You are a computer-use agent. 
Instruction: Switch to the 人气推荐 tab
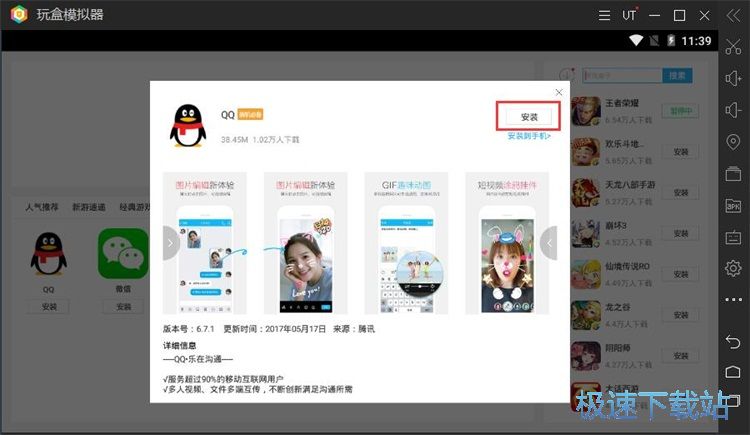click(x=42, y=207)
